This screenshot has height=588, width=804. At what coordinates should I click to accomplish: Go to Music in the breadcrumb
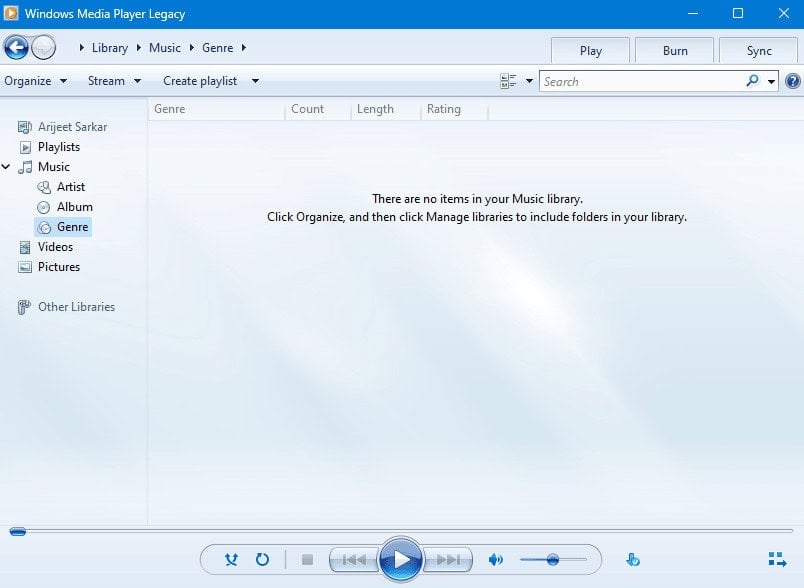coord(165,48)
